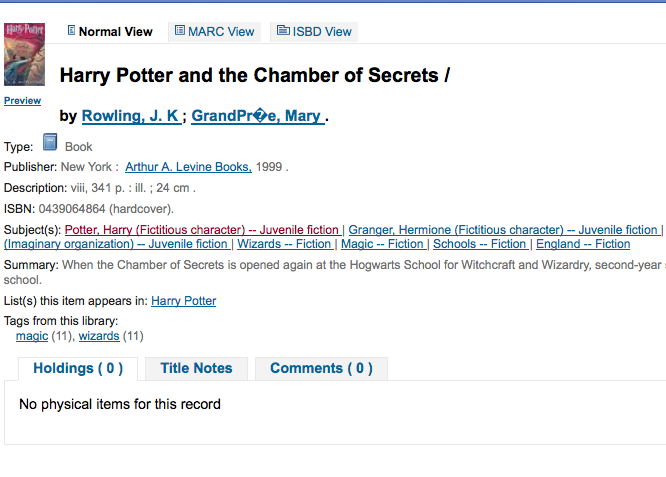
Task: Click the magic tag link
Action: [32, 336]
